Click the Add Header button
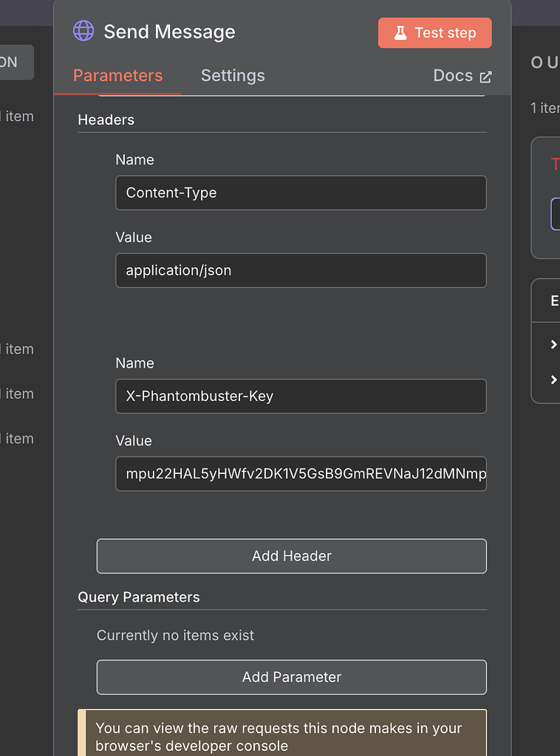Screen dimensions: 560x756 (x=291, y=556)
